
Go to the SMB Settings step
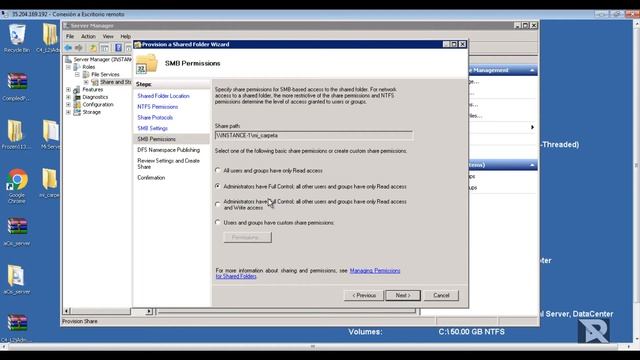[x=152, y=128]
